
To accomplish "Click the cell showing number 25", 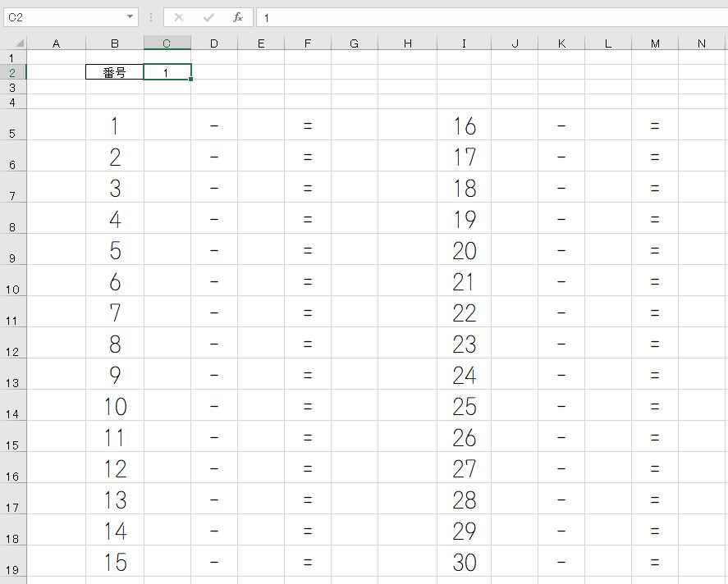I will tap(464, 406).
